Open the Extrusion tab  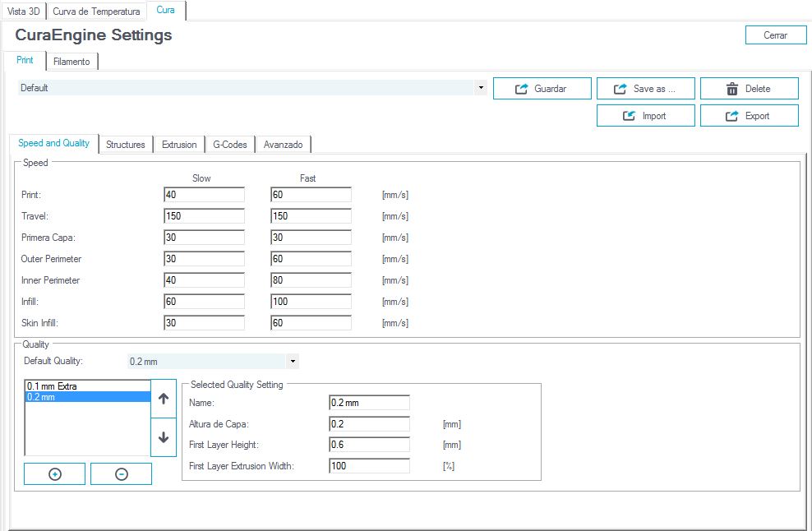coord(179,145)
